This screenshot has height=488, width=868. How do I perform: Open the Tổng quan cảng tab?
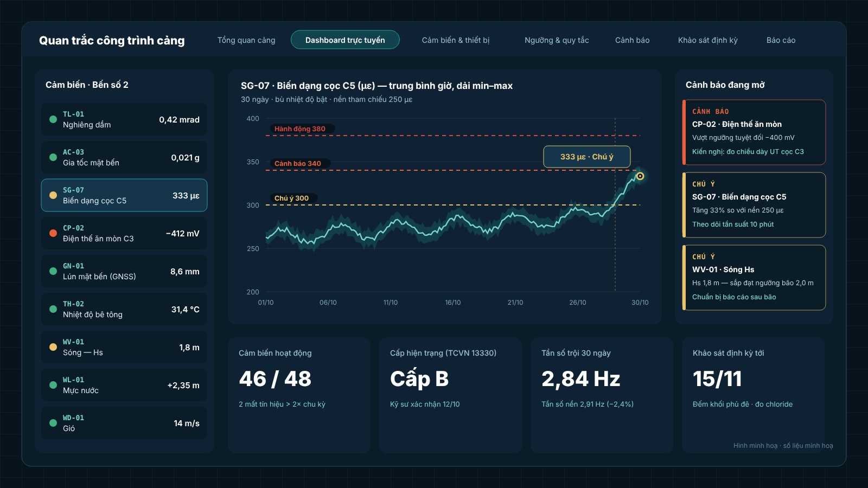click(x=246, y=40)
